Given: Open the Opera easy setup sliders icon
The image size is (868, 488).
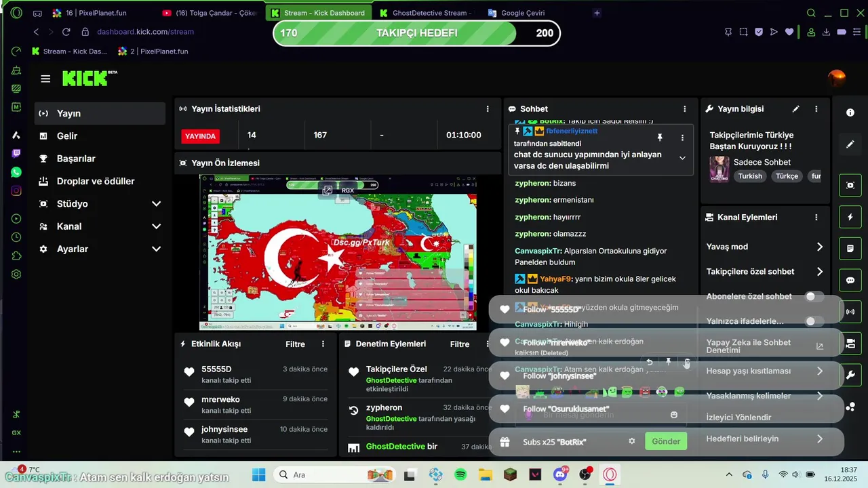Looking at the screenshot, I should click(857, 32).
